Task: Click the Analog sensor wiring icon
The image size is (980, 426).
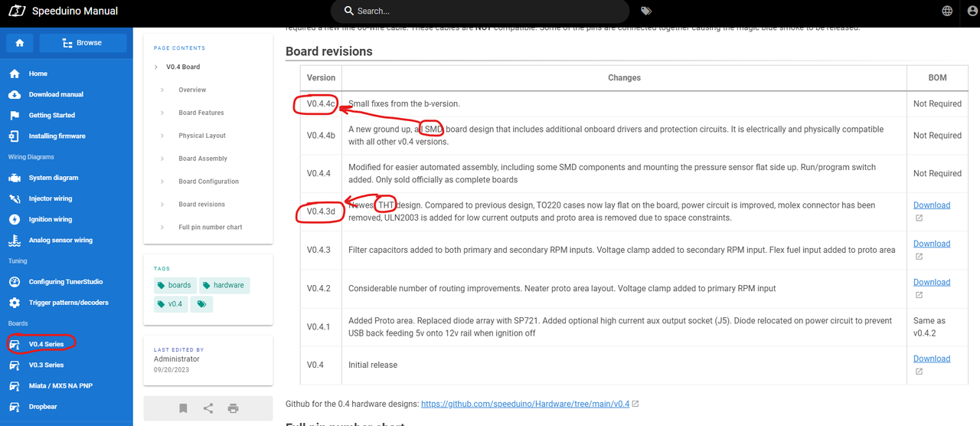Action: 14,240
